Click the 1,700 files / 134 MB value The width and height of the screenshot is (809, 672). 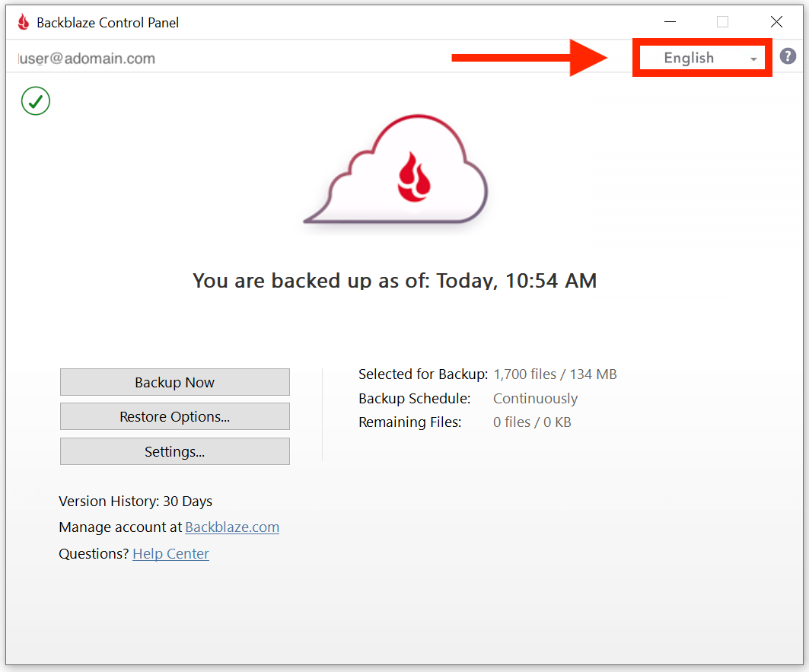(555, 374)
